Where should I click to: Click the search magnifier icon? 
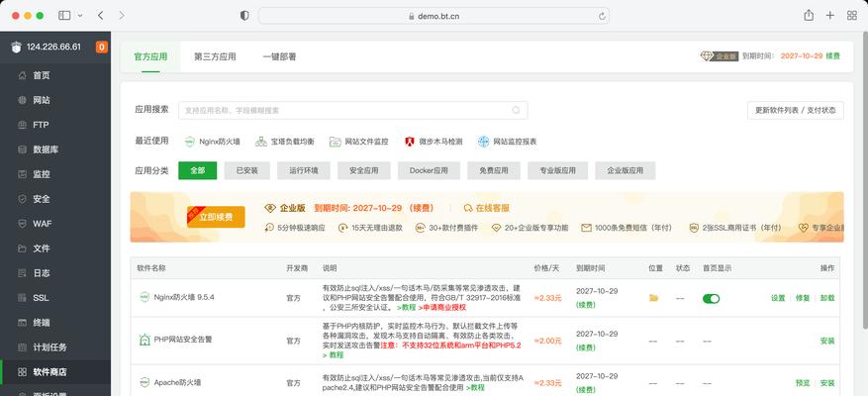click(516, 110)
